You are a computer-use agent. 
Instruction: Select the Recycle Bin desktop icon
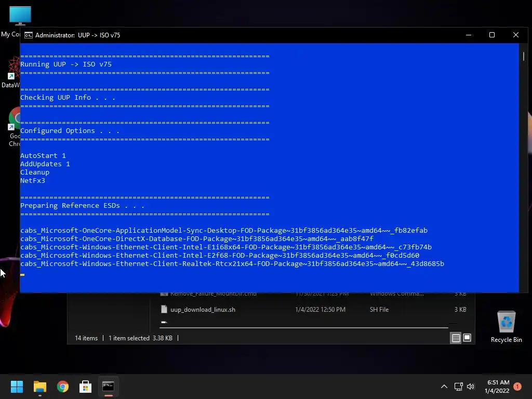[506, 327]
